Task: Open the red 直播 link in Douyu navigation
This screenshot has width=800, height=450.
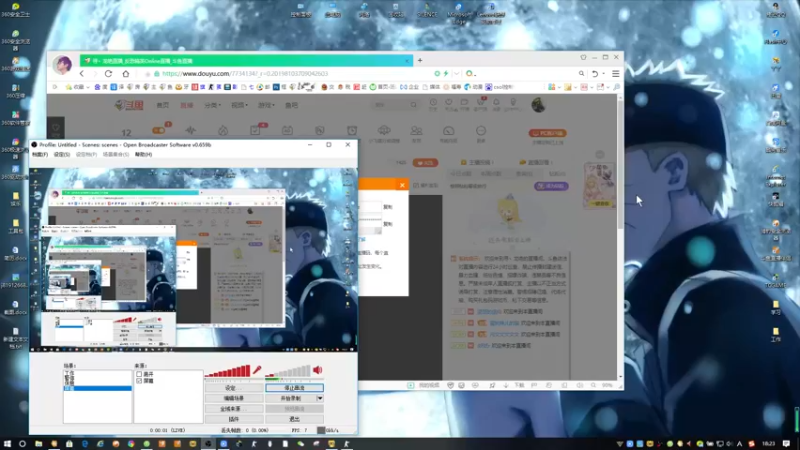Action: tap(187, 105)
